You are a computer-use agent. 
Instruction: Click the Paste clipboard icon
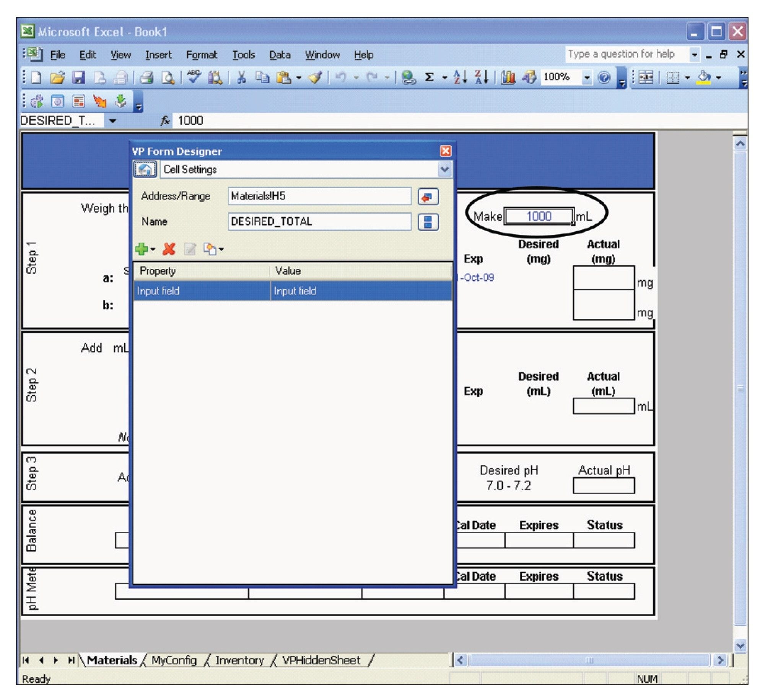point(283,78)
